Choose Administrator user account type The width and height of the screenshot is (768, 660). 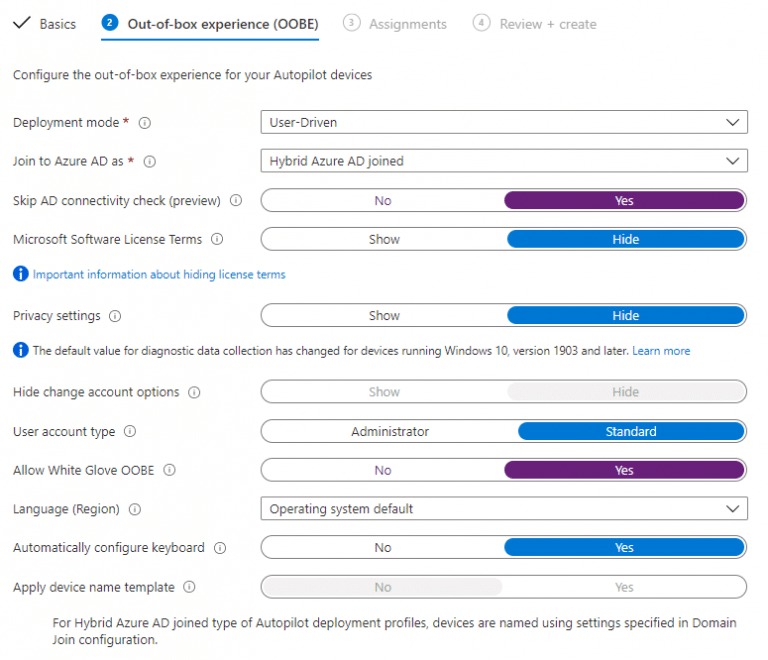tap(390, 431)
